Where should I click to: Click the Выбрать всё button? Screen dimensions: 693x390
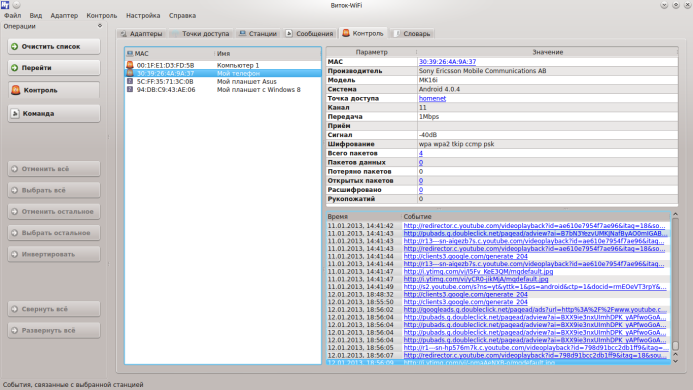coord(54,190)
